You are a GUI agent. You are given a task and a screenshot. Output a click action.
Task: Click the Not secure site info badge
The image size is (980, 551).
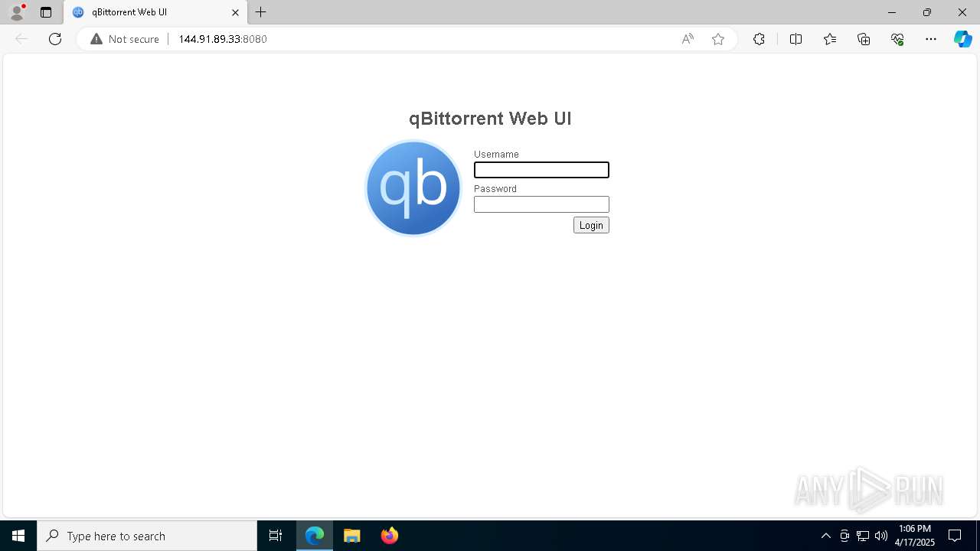(125, 39)
